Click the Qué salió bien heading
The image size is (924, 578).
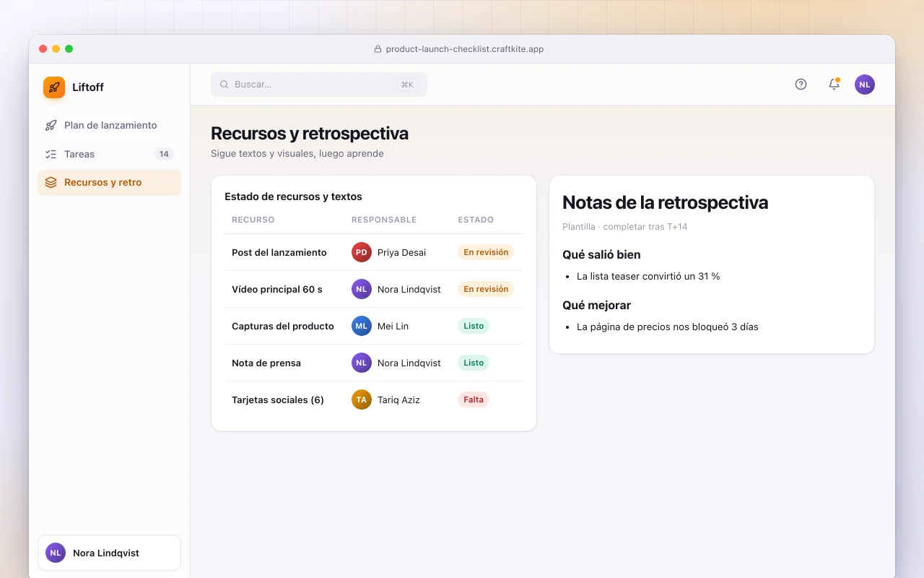point(601,254)
